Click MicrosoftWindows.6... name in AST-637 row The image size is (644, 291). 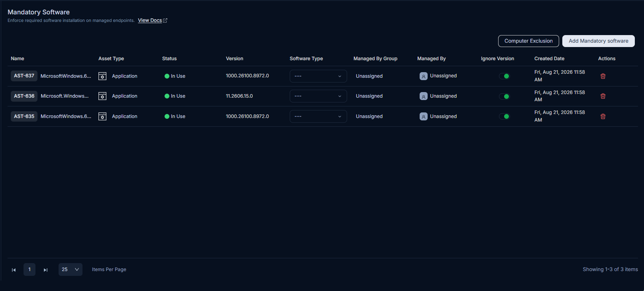coord(66,76)
